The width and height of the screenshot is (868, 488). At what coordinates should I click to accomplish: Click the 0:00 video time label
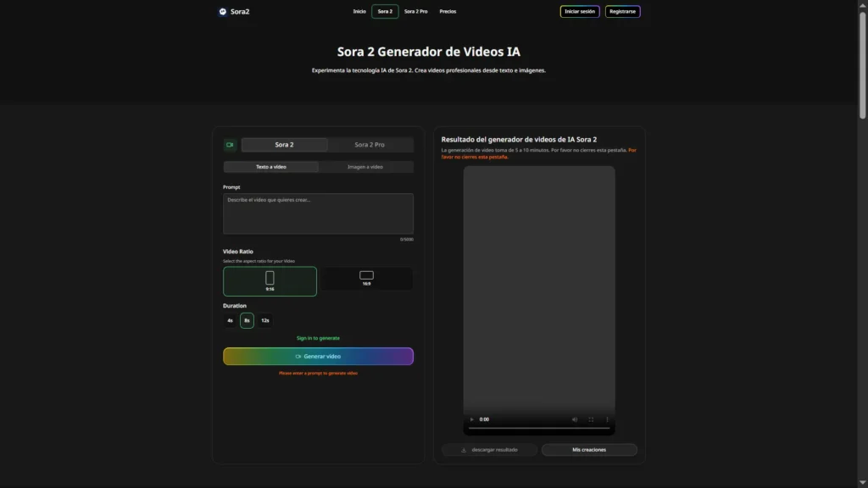click(484, 419)
